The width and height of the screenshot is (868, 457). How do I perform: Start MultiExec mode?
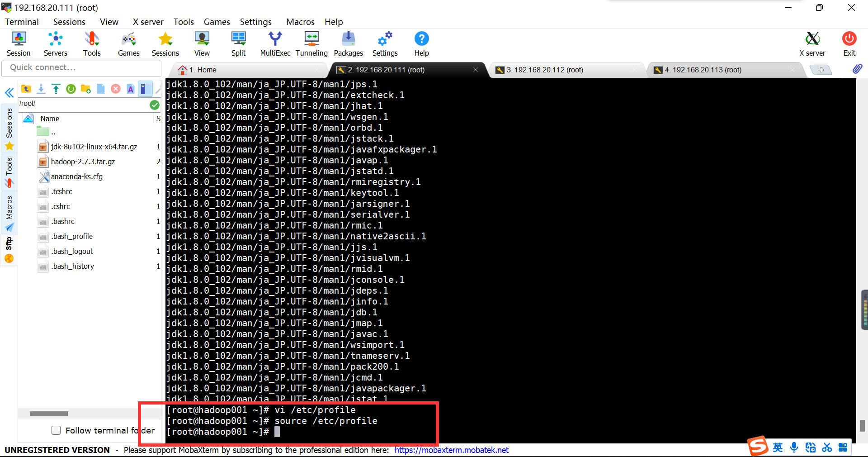[x=275, y=44]
